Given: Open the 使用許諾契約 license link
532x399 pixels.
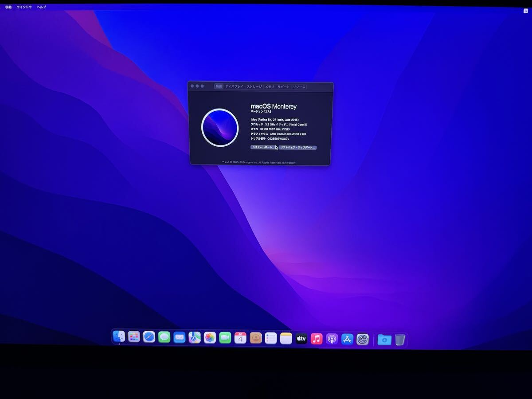Looking at the screenshot, I should pyautogui.click(x=289, y=163).
